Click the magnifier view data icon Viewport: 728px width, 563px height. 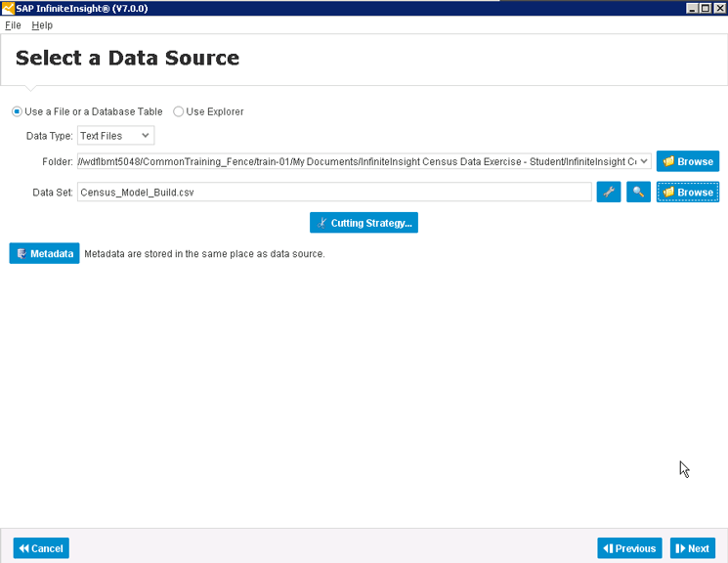point(638,192)
